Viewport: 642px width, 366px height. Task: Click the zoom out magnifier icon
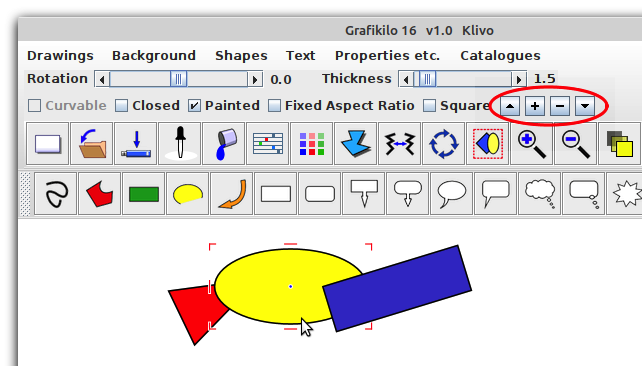click(575, 143)
